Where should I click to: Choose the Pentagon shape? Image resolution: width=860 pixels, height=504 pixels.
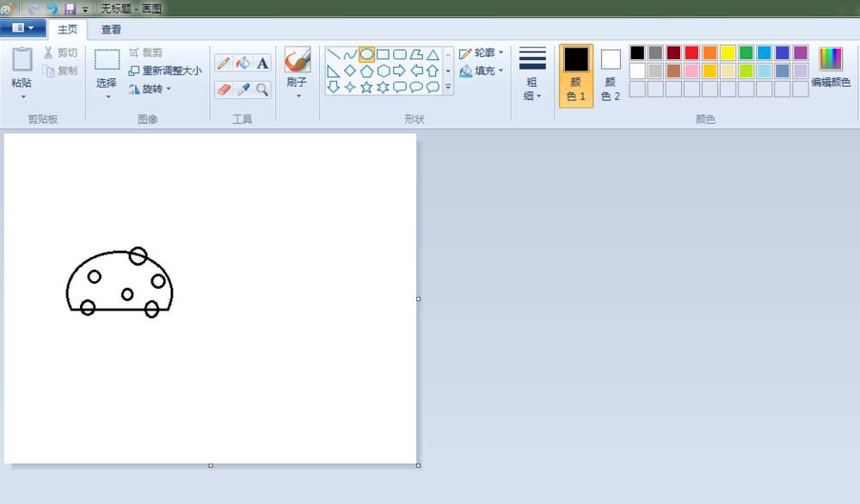click(366, 71)
